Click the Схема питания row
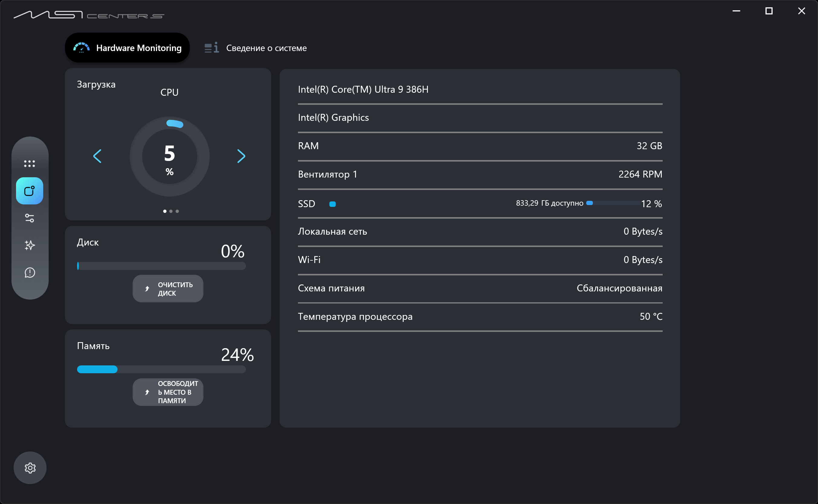 pos(480,288)
